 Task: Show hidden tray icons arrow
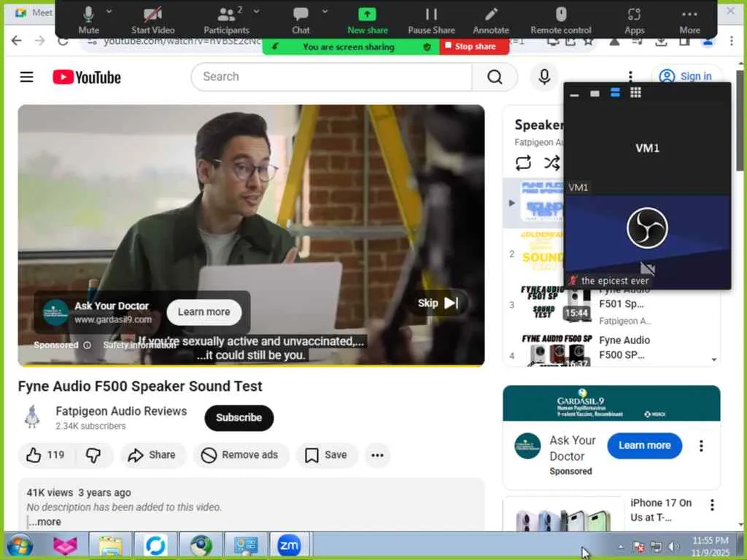[620, 547]
